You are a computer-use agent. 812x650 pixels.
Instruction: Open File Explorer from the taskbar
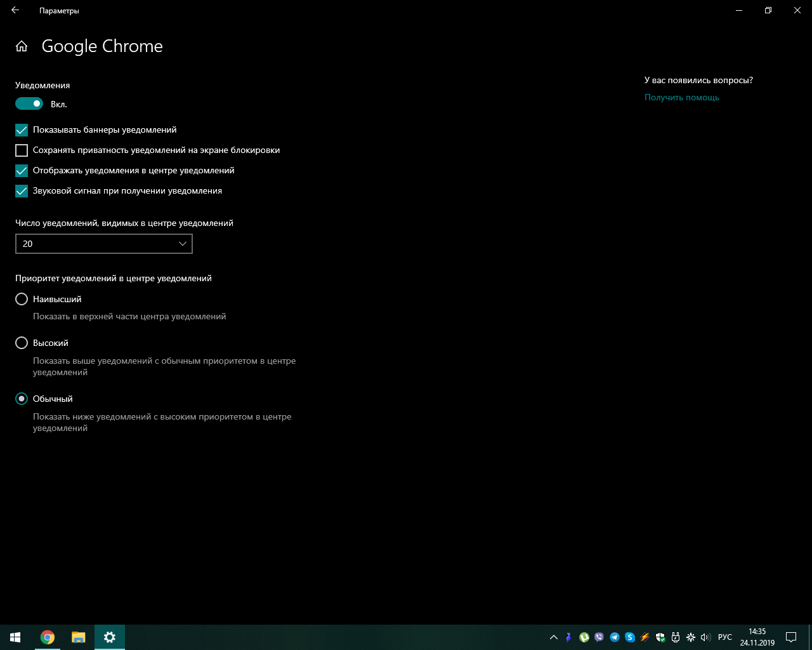tap(78, 637)
